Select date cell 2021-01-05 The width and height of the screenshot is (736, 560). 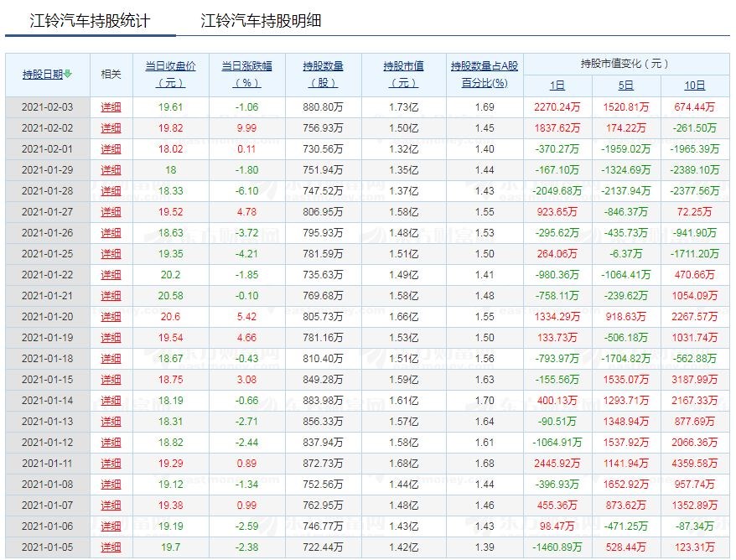(x=48, y=547)
